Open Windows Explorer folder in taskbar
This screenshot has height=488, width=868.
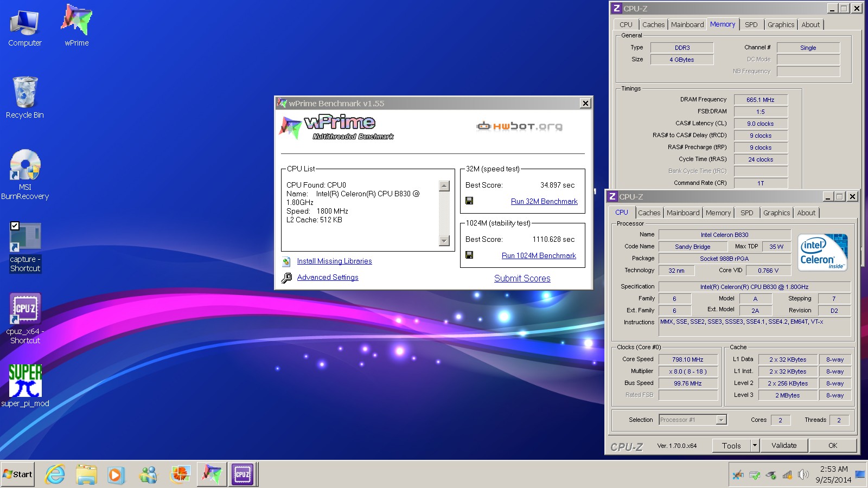click(86, 474)
